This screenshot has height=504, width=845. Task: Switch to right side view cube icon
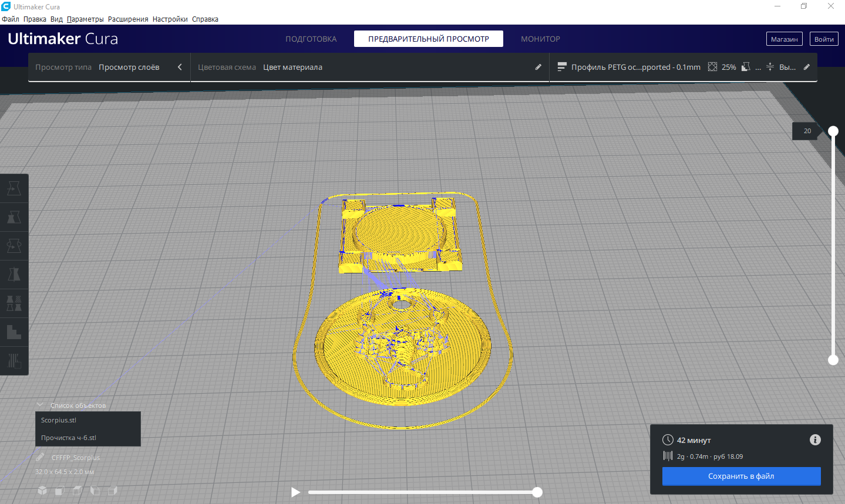point(112,491)
